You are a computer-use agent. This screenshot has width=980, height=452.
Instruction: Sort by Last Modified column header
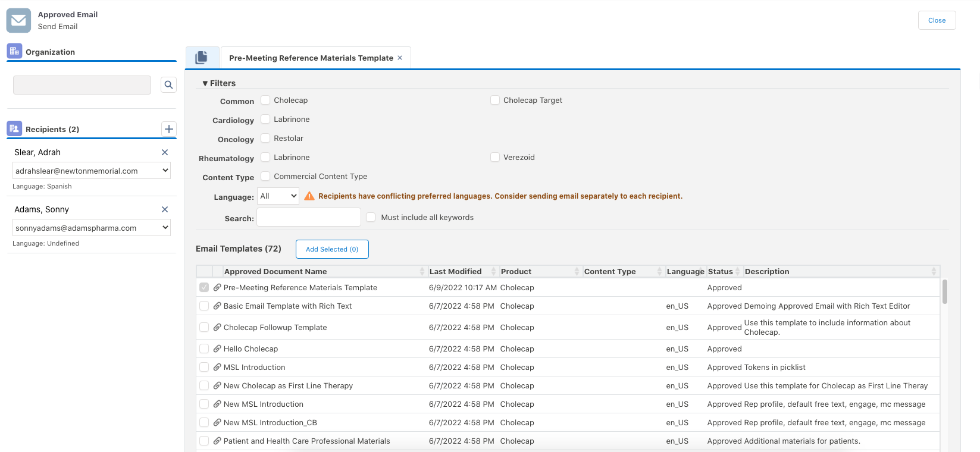[456, 272]
